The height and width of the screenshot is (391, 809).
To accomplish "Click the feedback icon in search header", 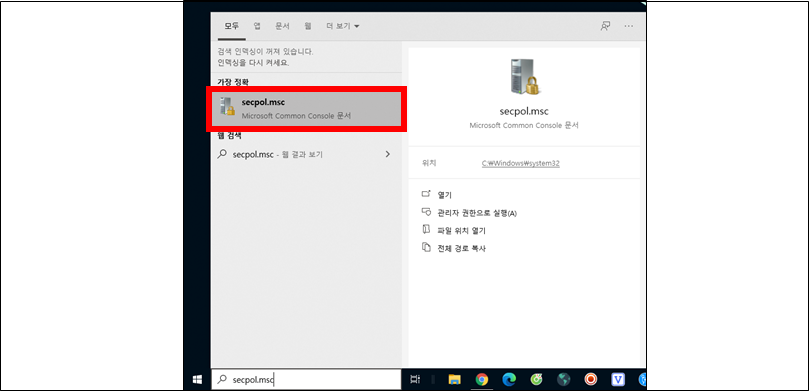I will pos(605,26).
